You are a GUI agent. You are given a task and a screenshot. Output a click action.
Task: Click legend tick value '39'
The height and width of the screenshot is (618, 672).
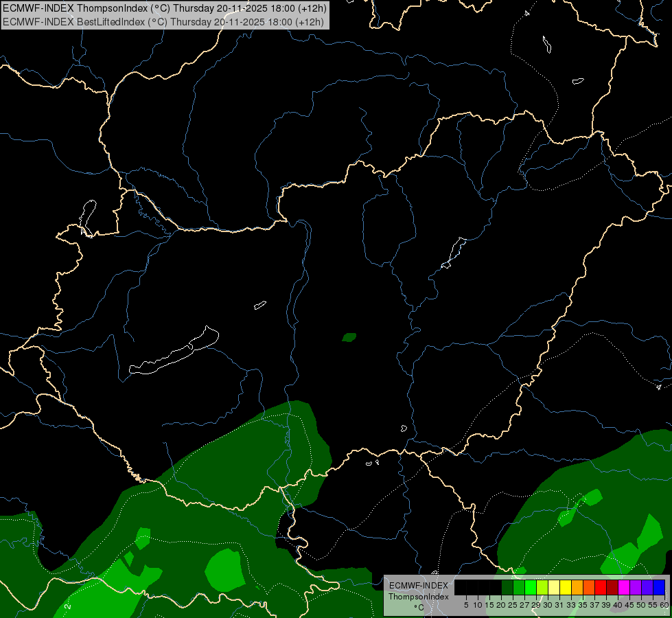pyautogui.click(x=606, y=605)
